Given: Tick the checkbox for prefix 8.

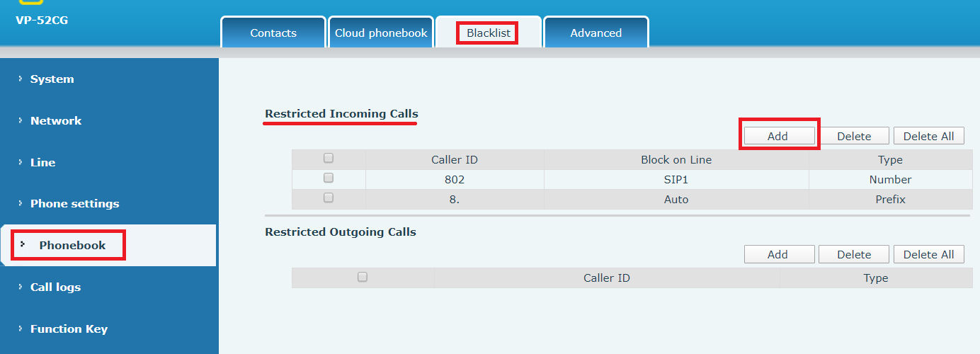Looking at the screenshot, I should (x=329, y=198).
